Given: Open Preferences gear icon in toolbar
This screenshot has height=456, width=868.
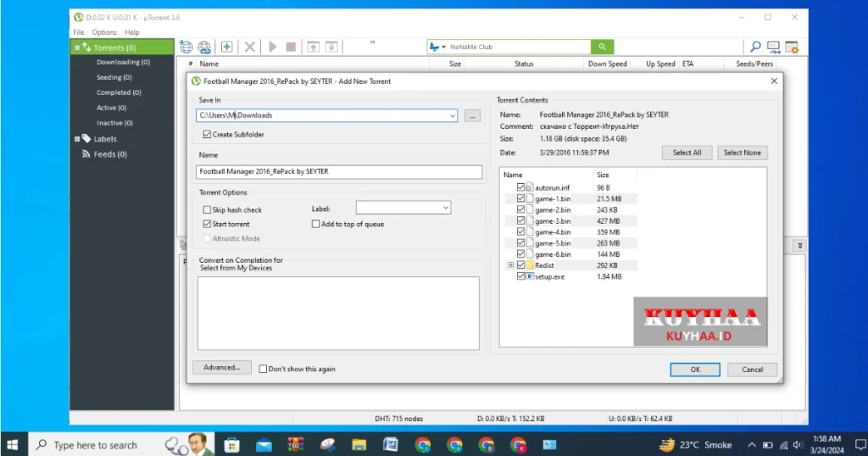Looking at the screenshot, I should click(x=792, y=47).
